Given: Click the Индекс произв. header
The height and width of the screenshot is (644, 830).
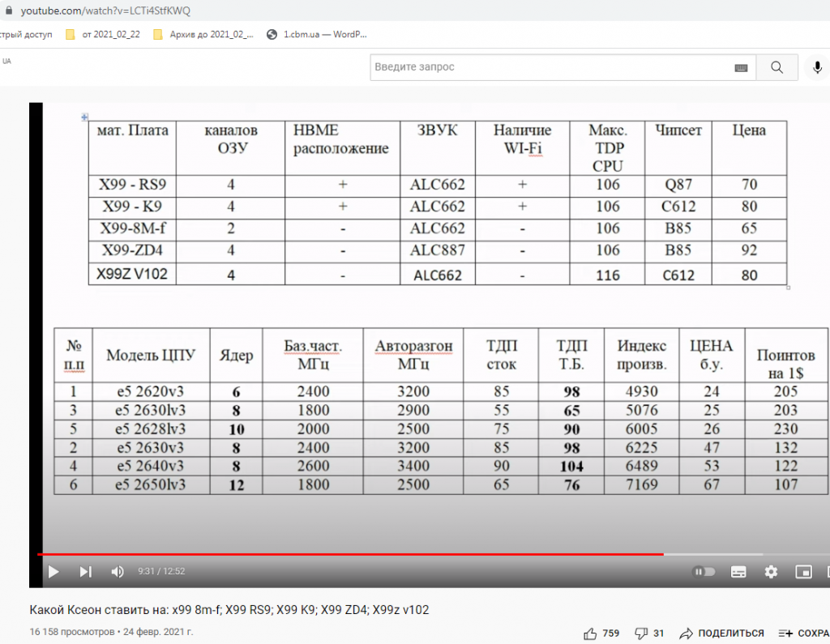Looking at the screenshot, I should (642, 355).
